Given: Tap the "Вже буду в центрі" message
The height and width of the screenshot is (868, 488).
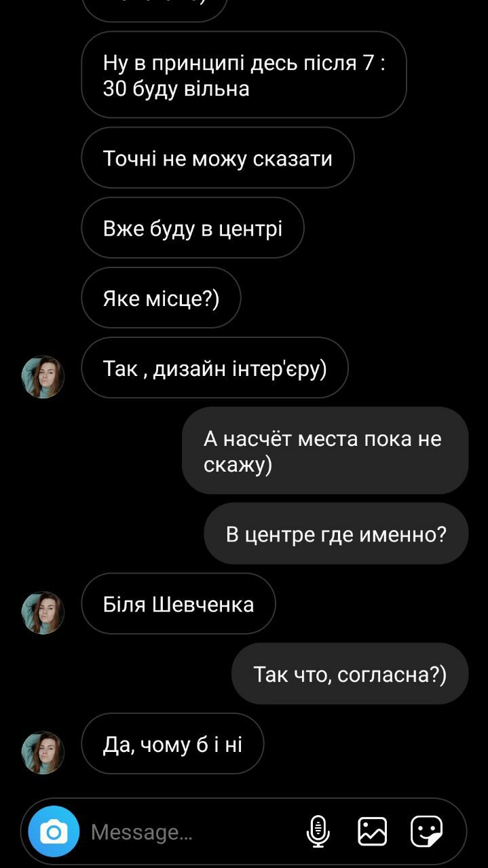Looking at the screenshot, I should point(193,228).
